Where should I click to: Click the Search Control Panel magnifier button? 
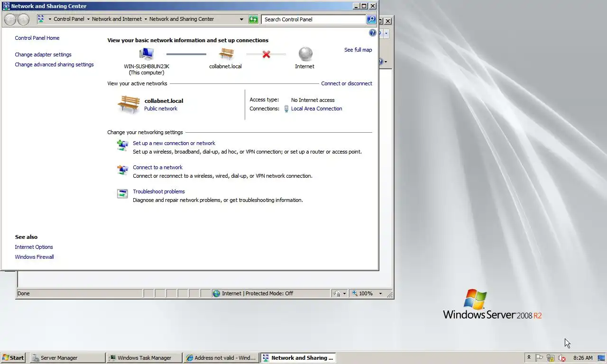[371, 19]
